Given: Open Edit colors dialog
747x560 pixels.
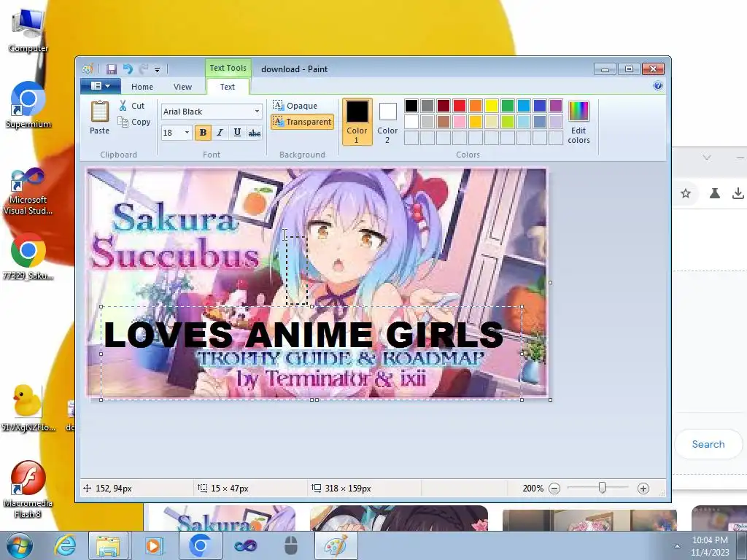Looking at the screenshot, I should pos(578,122).
